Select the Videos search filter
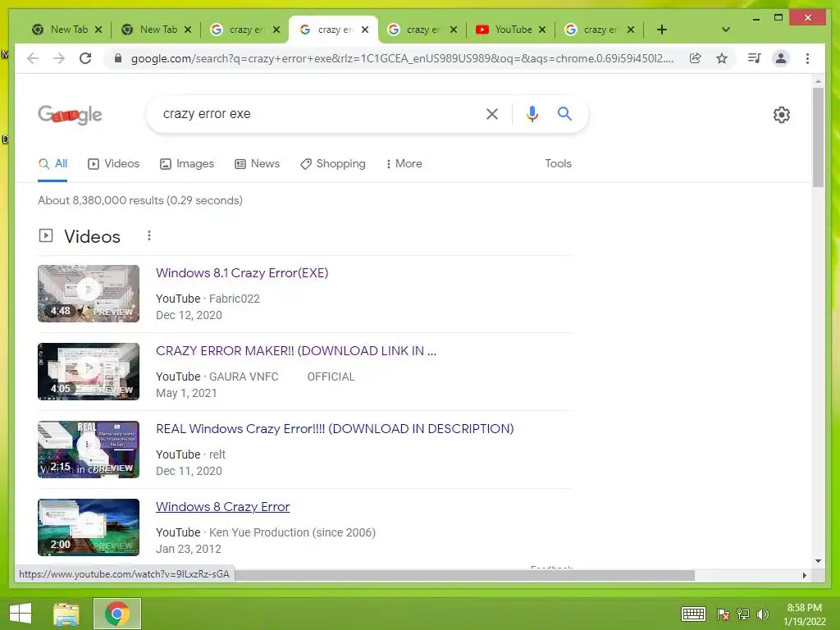Viewport: 840px width, 630px height. pyautogui.click(x=113, y=164)
